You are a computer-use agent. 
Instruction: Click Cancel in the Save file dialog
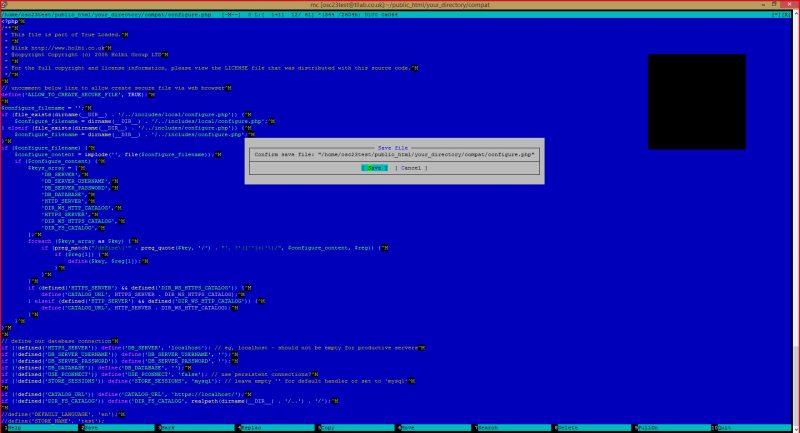(411, 168)
